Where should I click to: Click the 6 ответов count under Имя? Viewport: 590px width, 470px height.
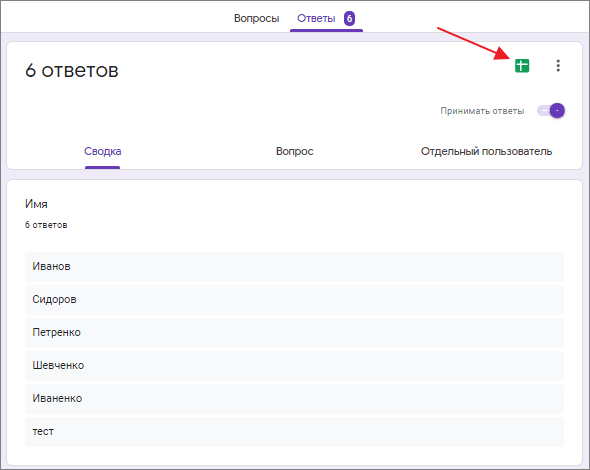pyautogui.click(x=46, y=225)
